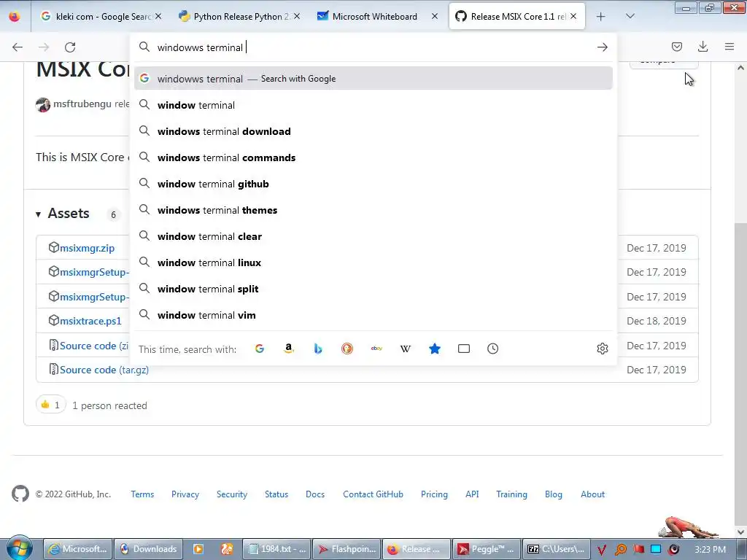Search with Amazon one-off icon
Viewport: 747px width, 560px height.
click(289, 349)
